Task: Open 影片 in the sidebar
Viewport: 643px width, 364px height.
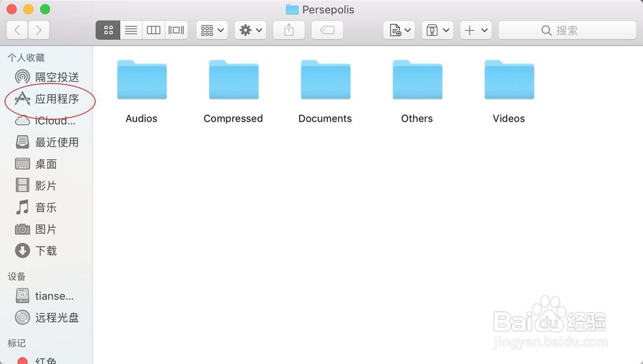Action: click(36, 185)
